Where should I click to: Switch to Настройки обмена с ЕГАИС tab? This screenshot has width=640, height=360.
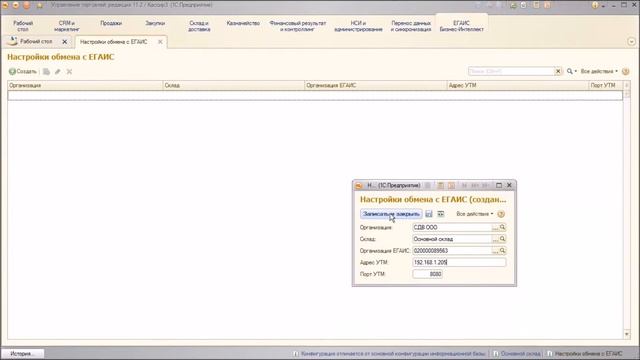click(113, 42)
